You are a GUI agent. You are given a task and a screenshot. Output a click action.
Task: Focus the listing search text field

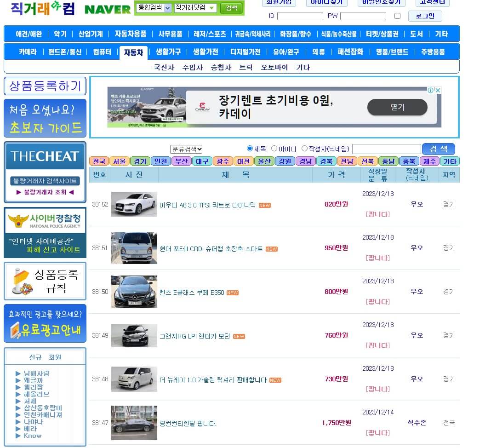pos(387,149)
